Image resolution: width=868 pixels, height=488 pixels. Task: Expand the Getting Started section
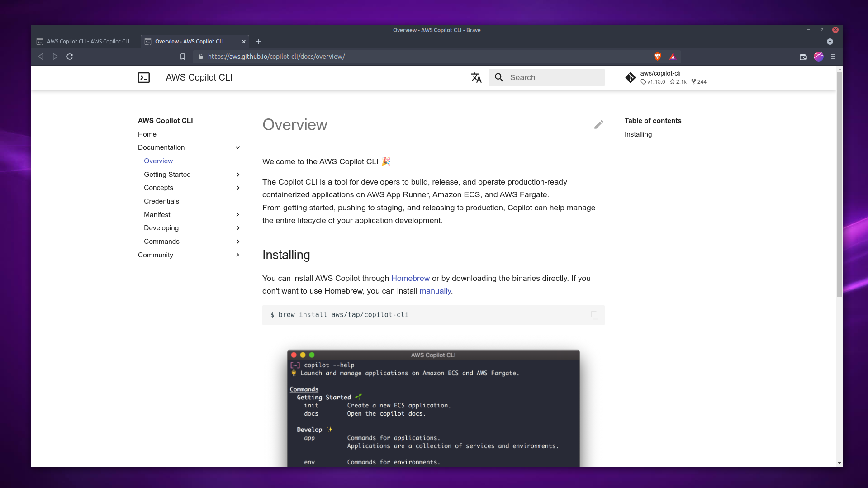click(x=237, y=175)
